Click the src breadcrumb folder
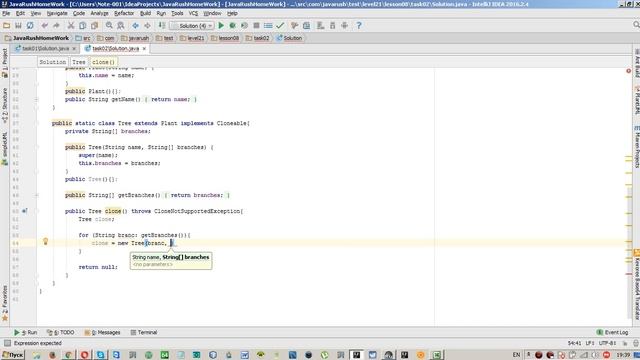Screen dimensions: 640x360 click(83, 38)
